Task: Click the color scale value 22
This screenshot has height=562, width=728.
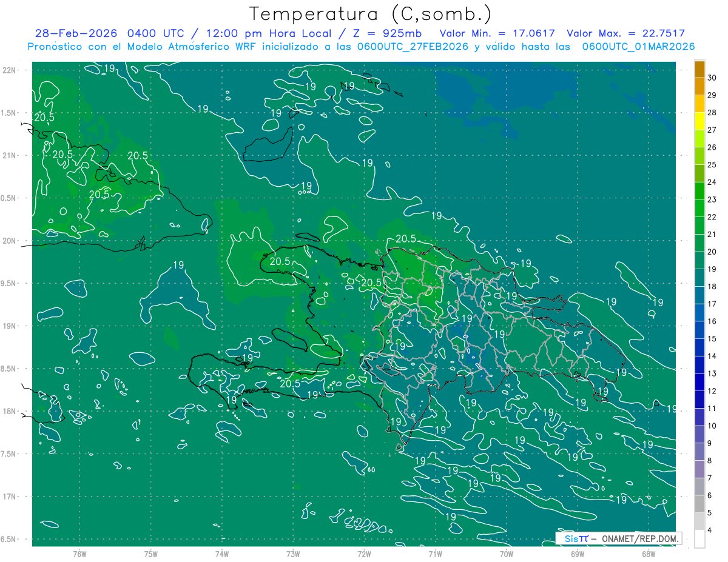Action: pos(712,217)
